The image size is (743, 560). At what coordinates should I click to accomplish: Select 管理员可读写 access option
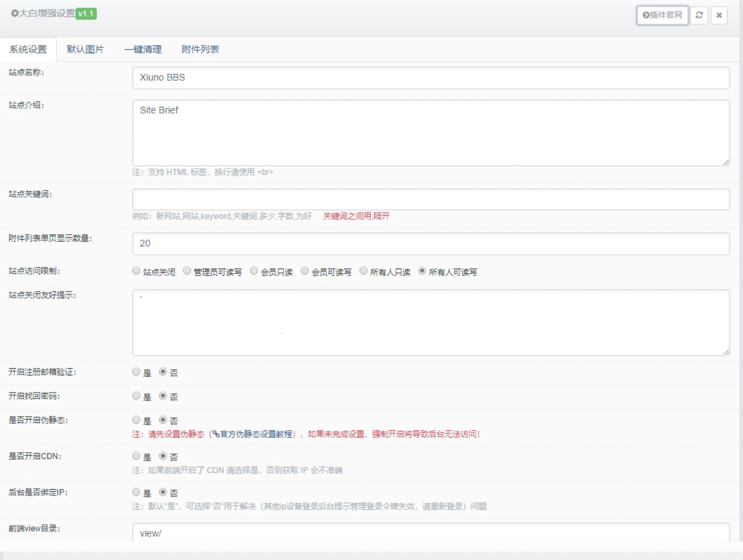click(188, 271)
